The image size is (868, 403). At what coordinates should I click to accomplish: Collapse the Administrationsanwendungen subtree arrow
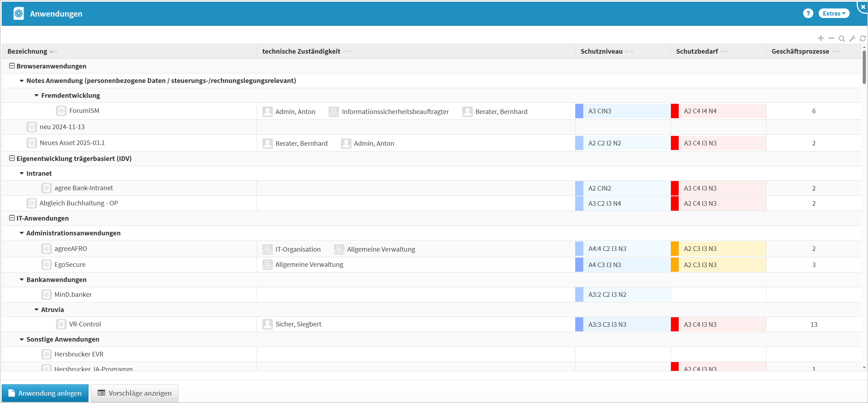pyautogui.click(x=22, y=233)
